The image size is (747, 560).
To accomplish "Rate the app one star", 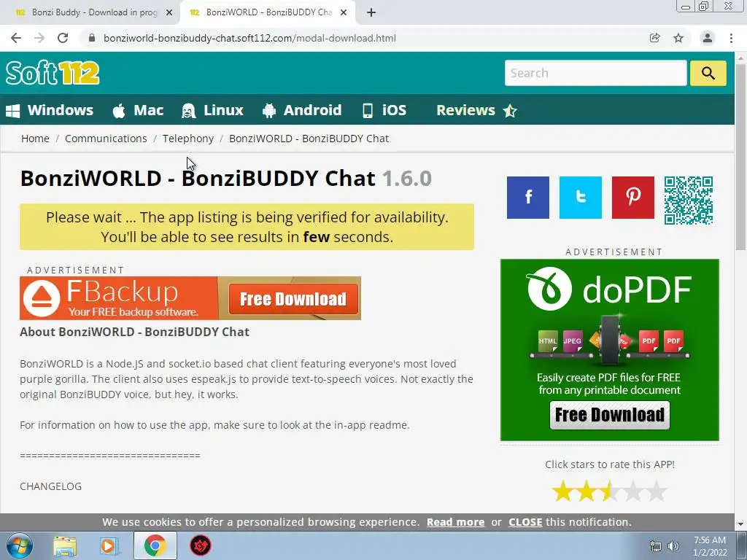I will point(562,491).
